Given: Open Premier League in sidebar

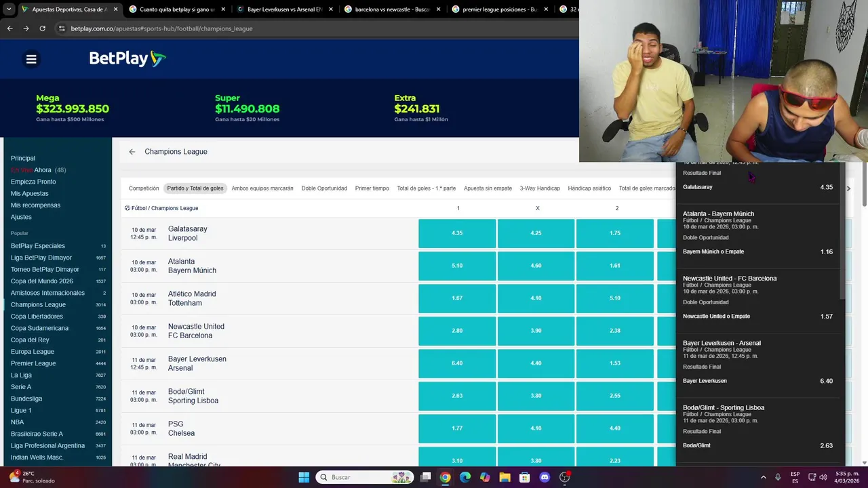Looking at the screenshot, I should pos(58,363).
